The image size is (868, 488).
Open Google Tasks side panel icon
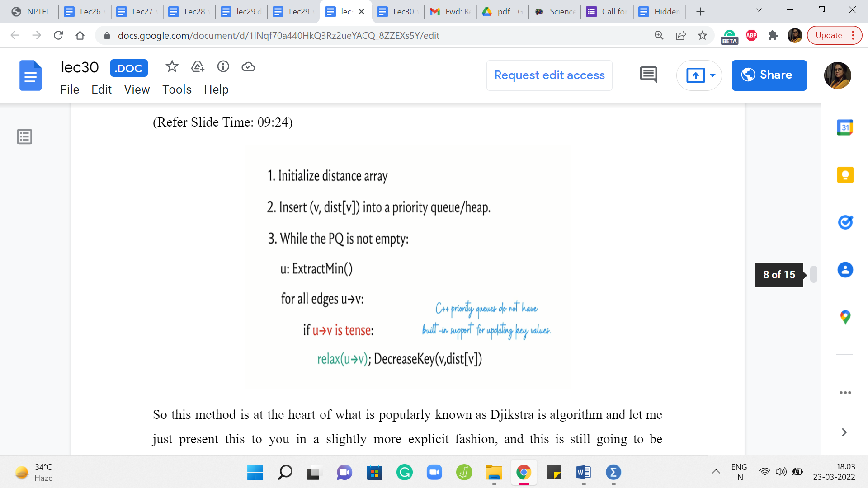(x=845, y=222)
